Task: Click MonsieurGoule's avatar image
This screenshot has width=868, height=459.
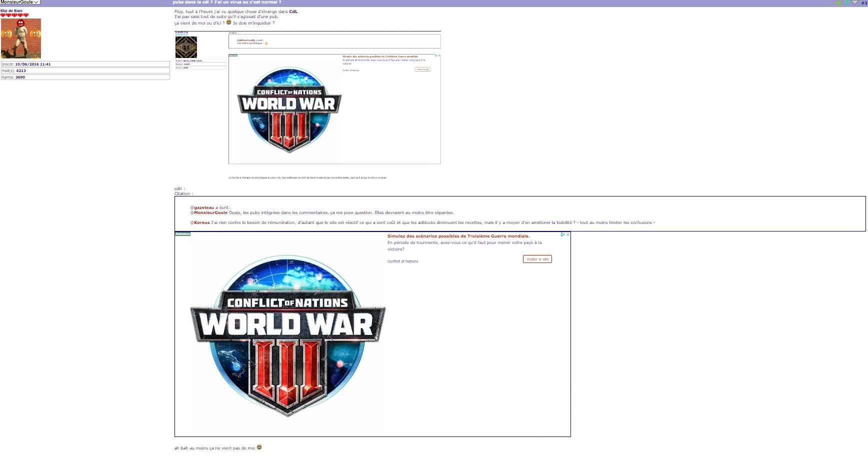Action: (21, 38)
